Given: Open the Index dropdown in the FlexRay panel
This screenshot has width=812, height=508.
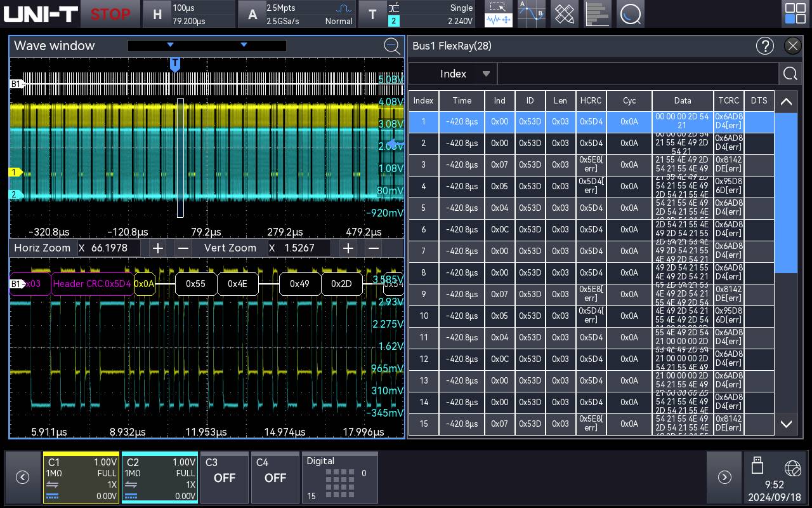Looking at the screenshot, I should [452, 73].
